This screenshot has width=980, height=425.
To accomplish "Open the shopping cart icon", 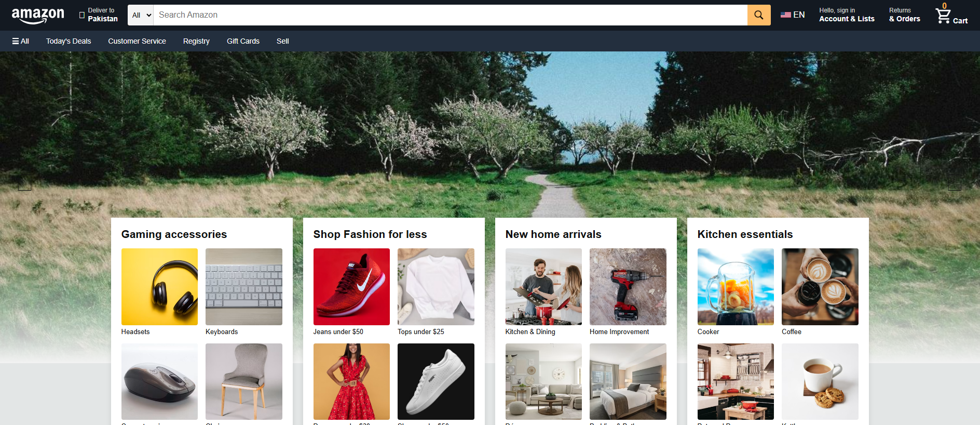I will pyautogui.click(x=943, y=15).
